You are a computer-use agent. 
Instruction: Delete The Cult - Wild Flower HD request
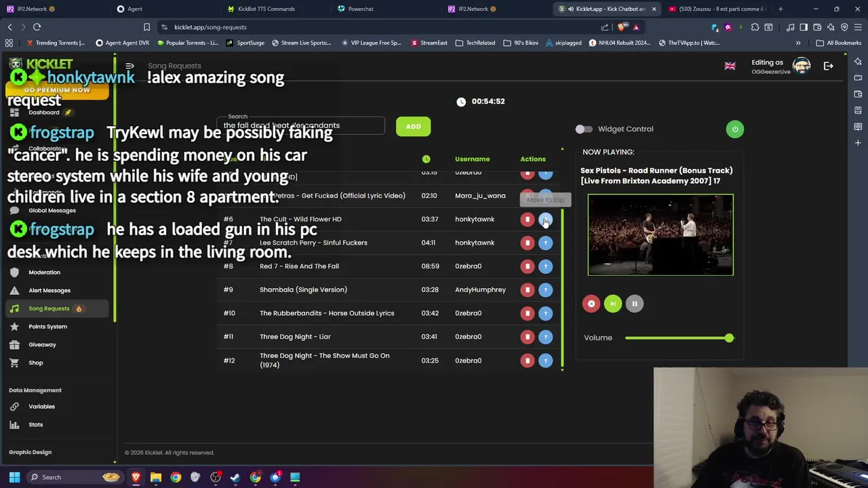point(527,219)
